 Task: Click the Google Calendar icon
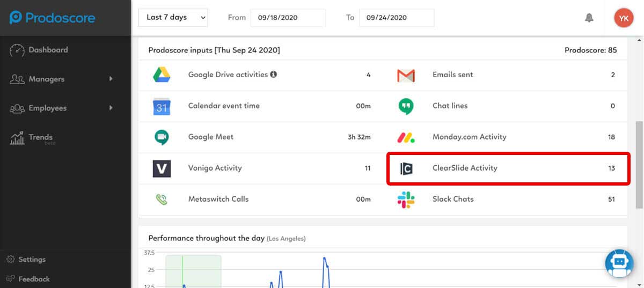coord(162,107)
